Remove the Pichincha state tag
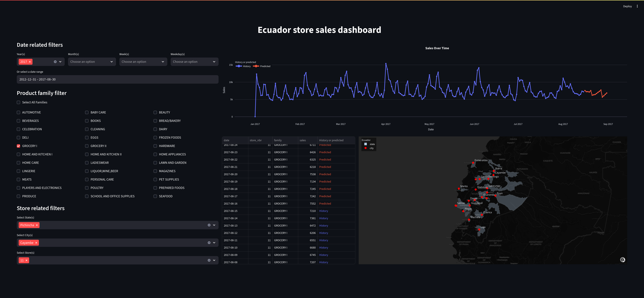The image size is (644, 298). tap(37, 225)
